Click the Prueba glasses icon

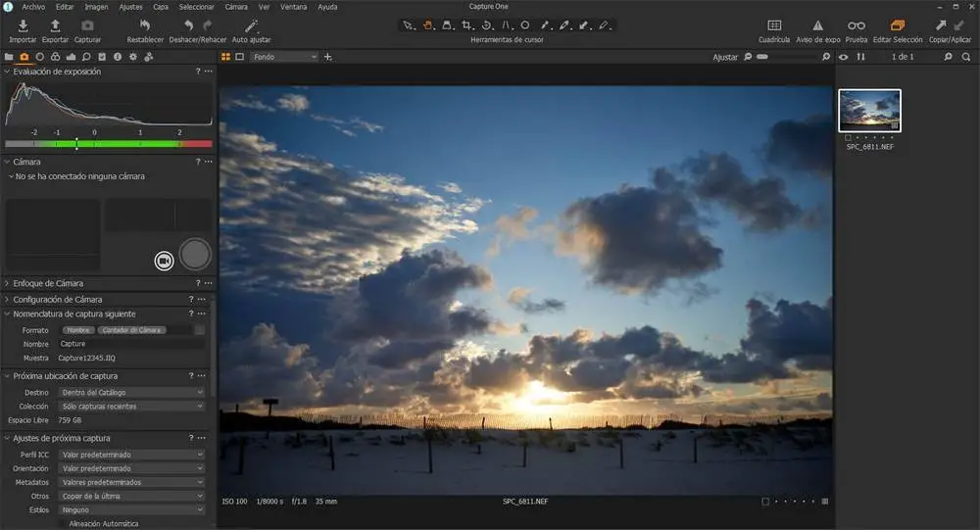(857, 25)
